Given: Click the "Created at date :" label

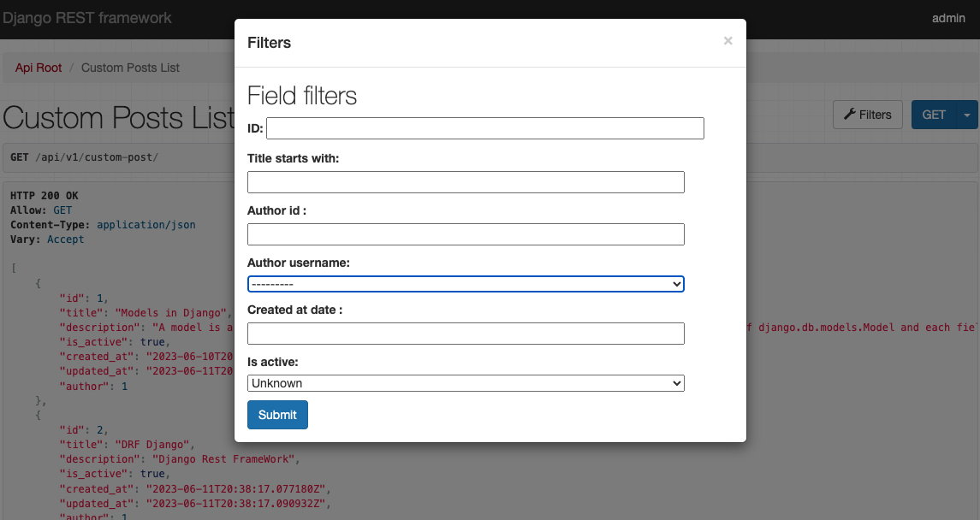Looking at the screenshot, I should [294, 310].
